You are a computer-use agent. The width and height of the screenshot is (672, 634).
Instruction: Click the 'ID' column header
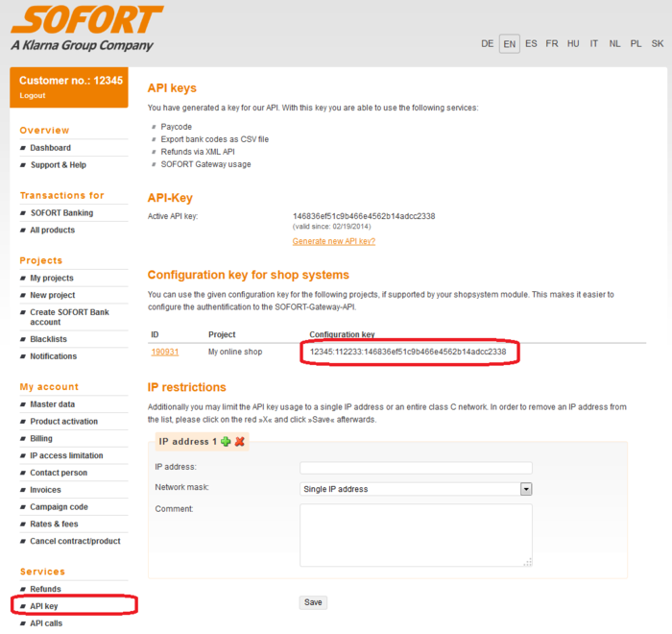point(155,334)
